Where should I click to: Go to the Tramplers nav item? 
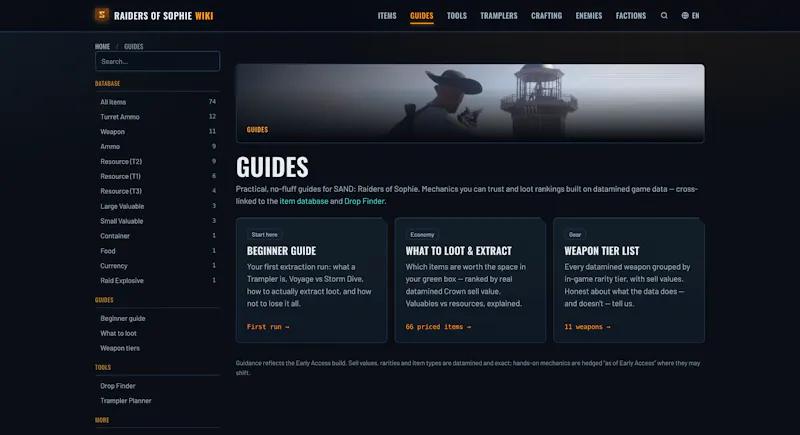coord(498,16)
